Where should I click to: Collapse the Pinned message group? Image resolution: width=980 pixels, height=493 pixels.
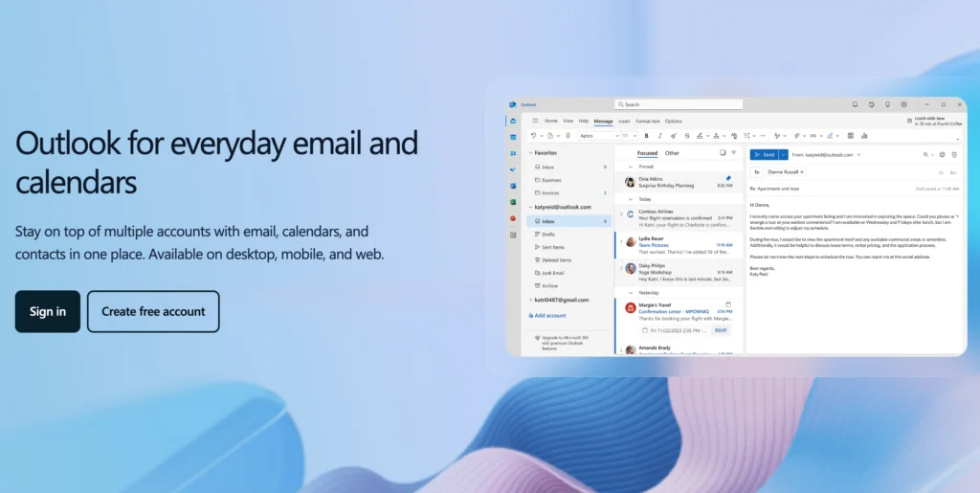631,167
